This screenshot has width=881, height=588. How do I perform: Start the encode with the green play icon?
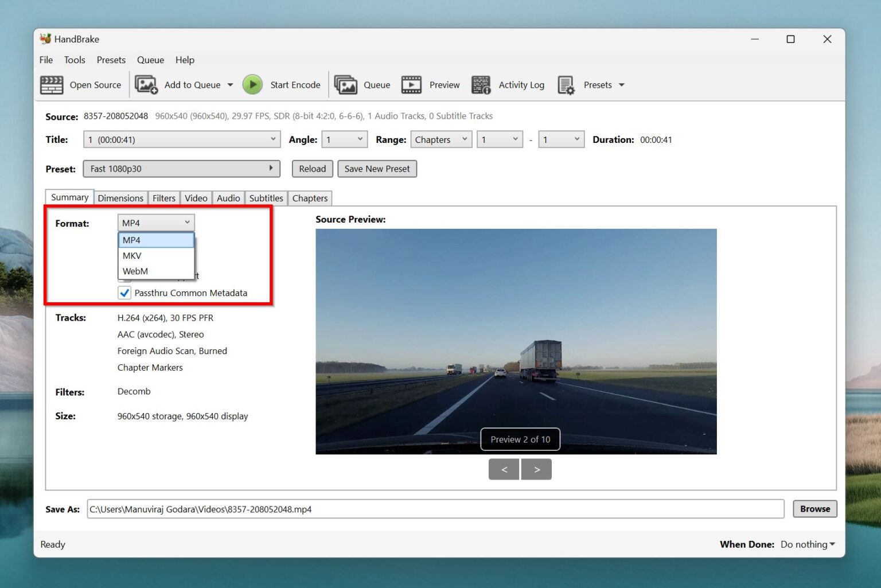pyautogui.click(x=252, y=84)
